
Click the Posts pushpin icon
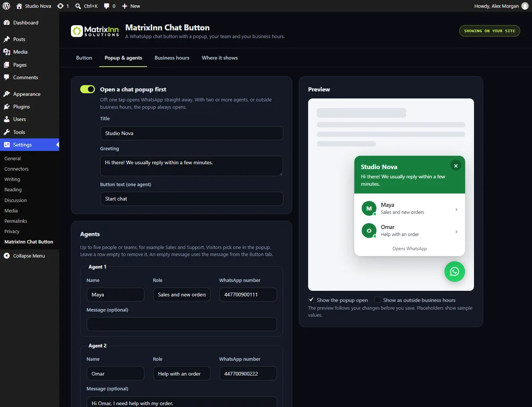(7, 40)
